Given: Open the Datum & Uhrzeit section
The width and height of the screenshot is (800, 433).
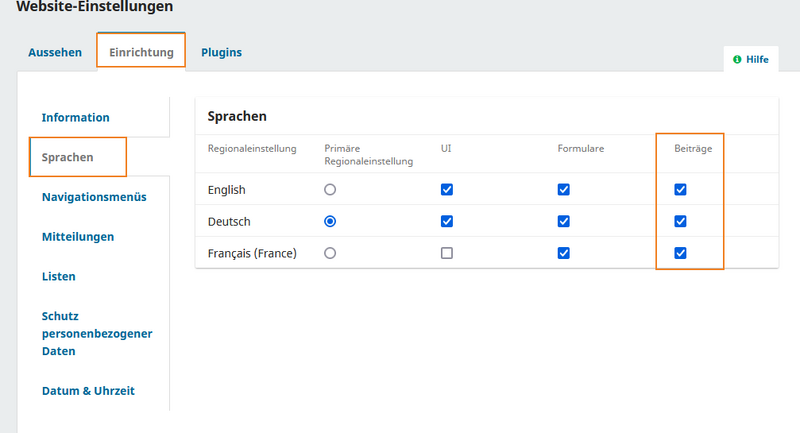Looking at the screenshot, I should pyautogui.click(x=88, y=391).
